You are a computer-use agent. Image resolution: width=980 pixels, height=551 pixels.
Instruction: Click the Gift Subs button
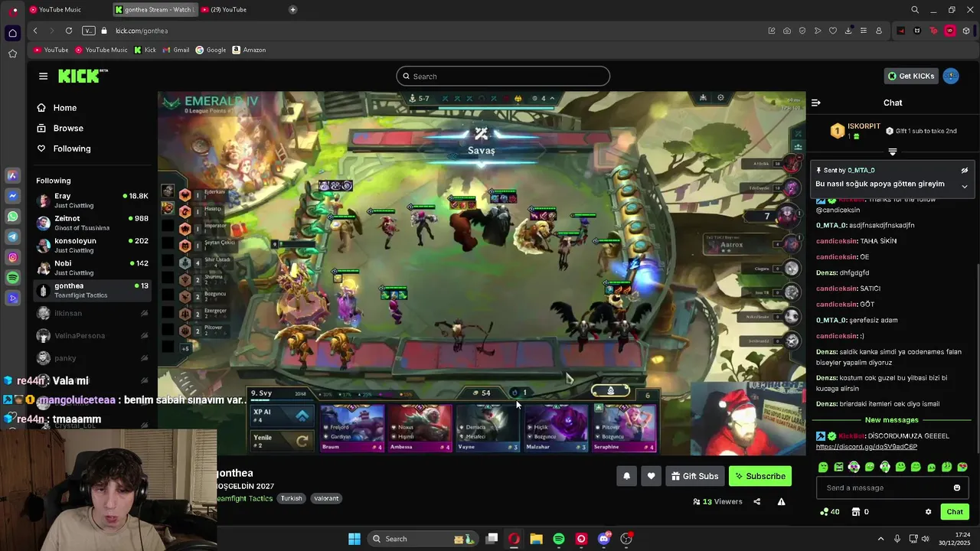tap(694, 476)
